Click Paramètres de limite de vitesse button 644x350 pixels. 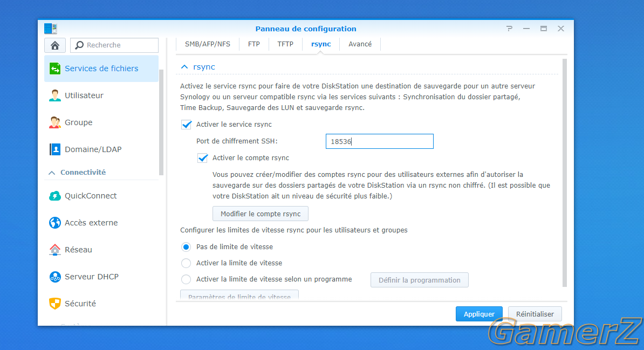tap(239, 296)
